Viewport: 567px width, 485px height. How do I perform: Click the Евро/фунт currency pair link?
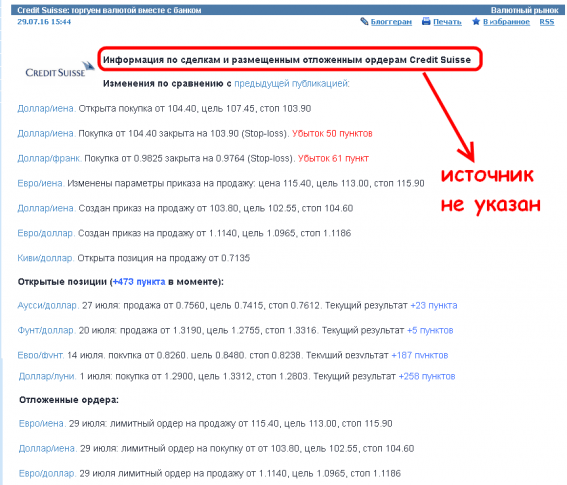click(x=40, y=355)
